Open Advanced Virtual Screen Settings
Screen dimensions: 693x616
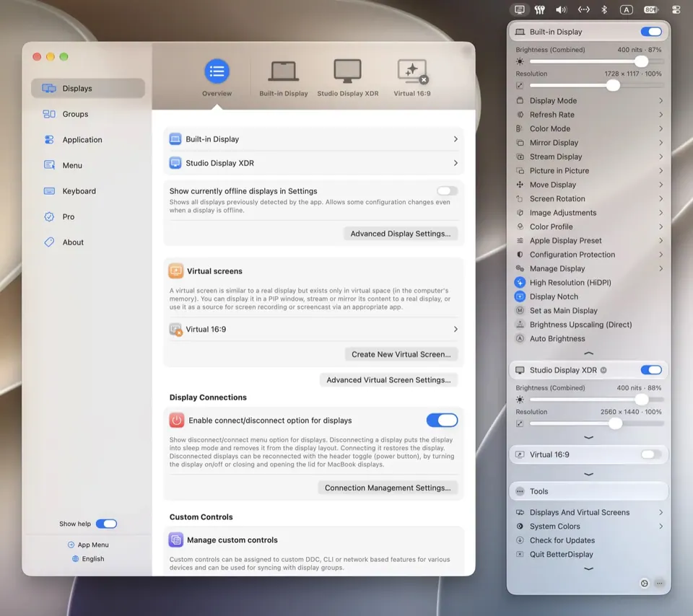[x=388, y=379]
